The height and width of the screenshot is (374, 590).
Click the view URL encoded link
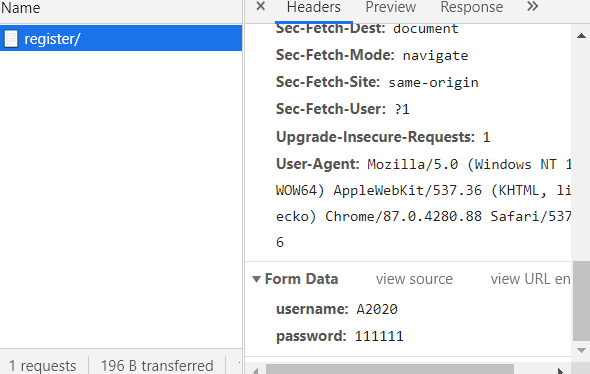pos(530,279)
